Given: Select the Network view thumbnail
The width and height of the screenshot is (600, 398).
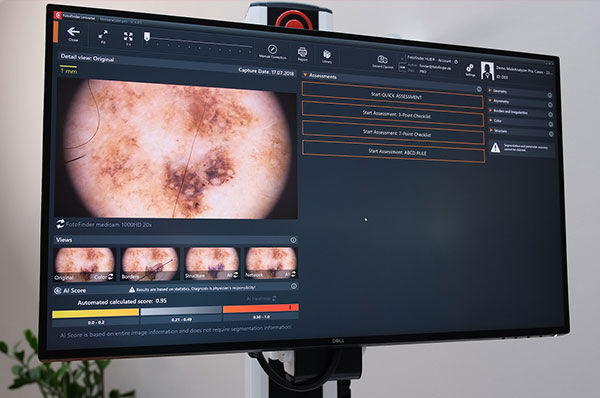Looking at the screenshot, I should (271, 263).
